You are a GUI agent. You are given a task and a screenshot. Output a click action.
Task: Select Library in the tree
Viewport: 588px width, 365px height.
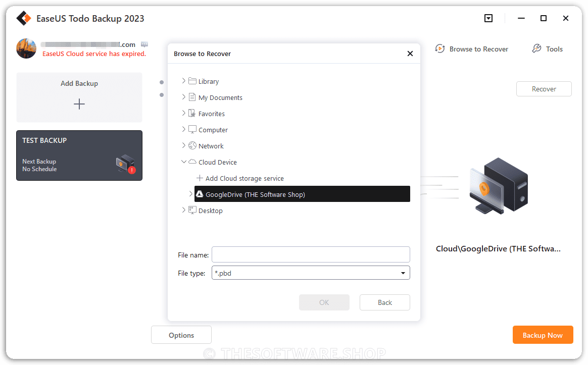(209, 81)
